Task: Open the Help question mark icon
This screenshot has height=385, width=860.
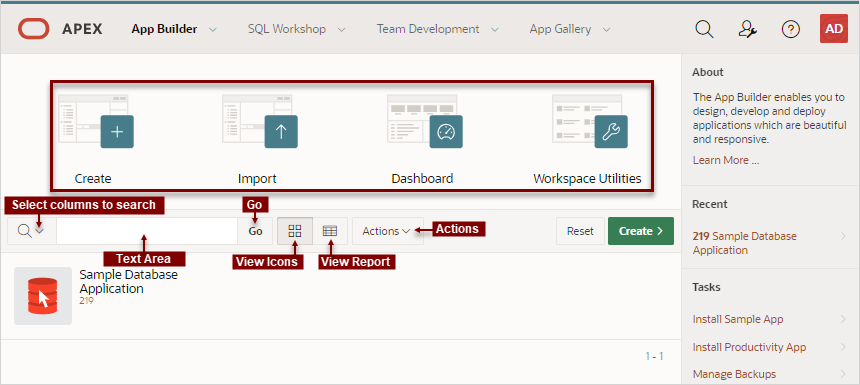Action: point(790,29)
